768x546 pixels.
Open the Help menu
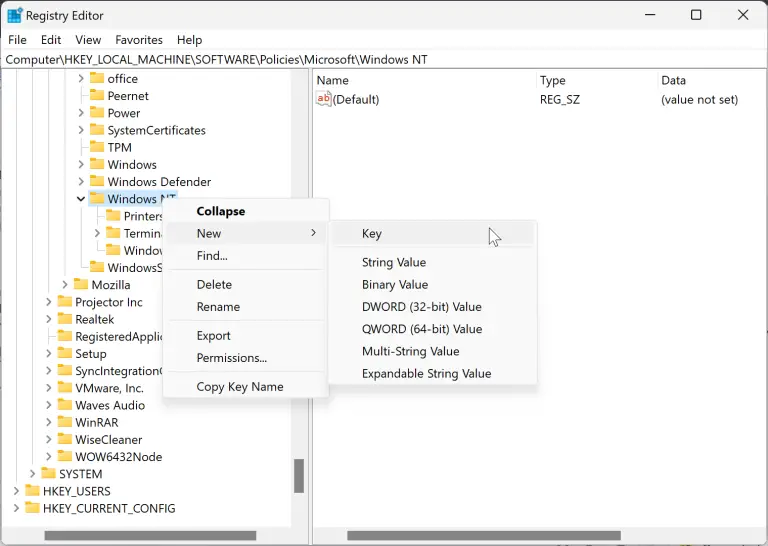[190, 40]
